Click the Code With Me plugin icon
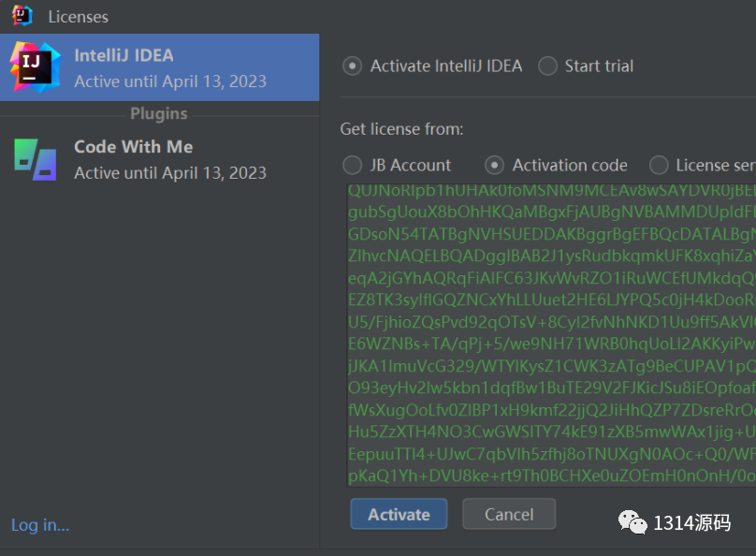 coord(36,160)
